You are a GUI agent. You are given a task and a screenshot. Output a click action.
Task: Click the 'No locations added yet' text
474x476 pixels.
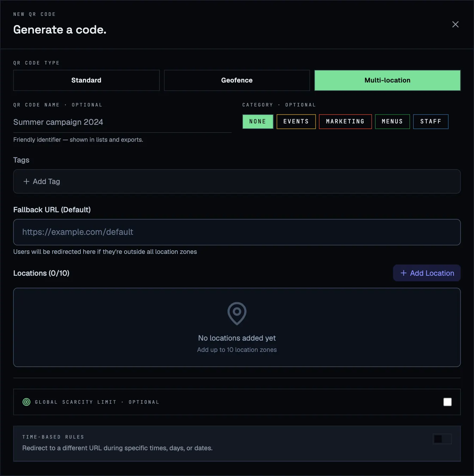point(237,338)
